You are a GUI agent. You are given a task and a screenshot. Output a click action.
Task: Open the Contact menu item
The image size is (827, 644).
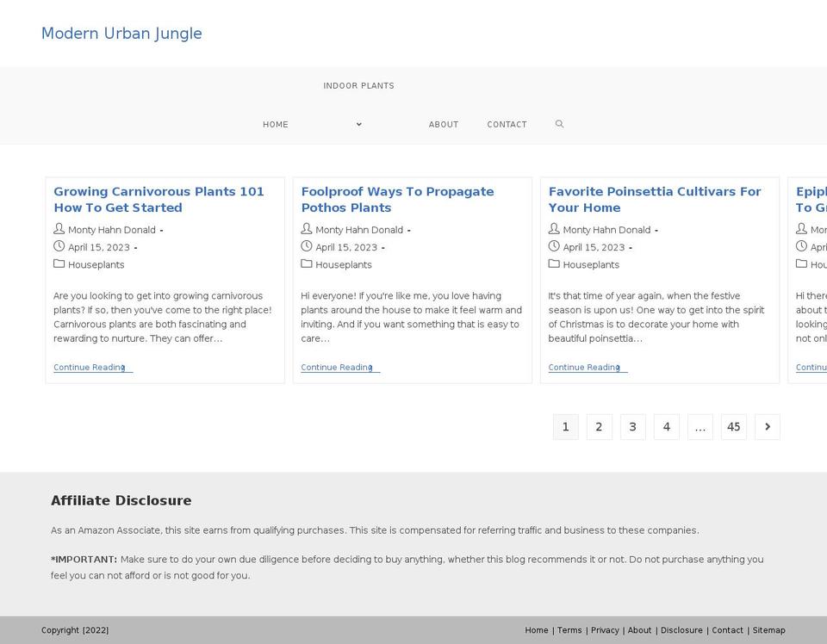pos(507,124)
